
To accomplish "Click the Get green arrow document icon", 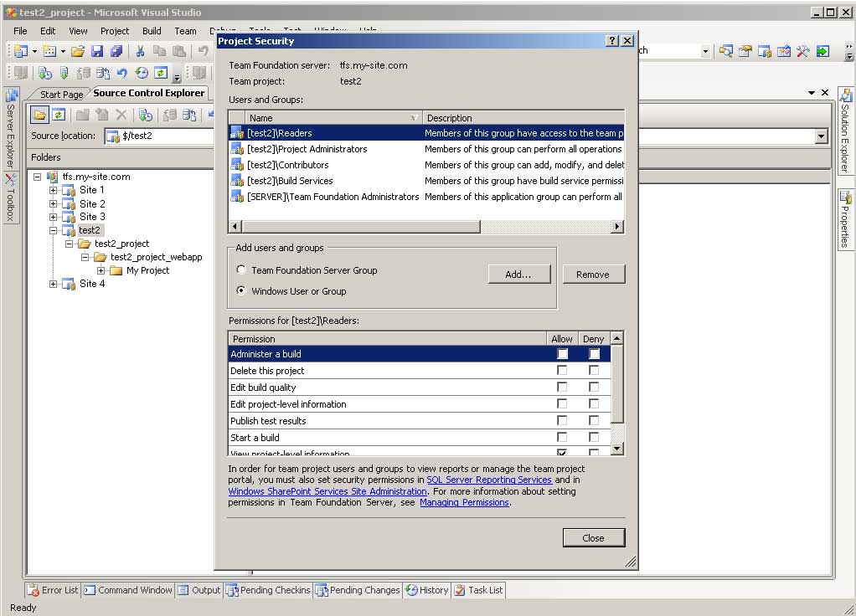I will (x=64, y=73).
